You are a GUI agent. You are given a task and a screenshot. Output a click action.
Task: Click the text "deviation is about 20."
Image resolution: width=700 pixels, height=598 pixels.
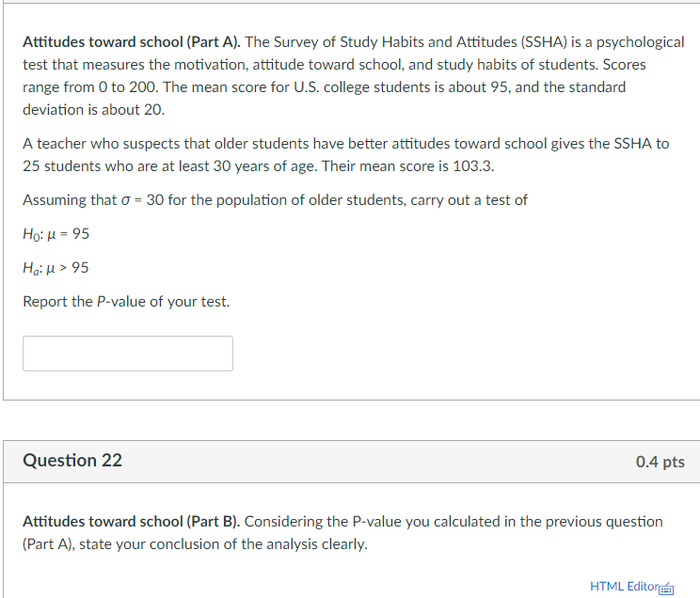[x=94, y=110]
